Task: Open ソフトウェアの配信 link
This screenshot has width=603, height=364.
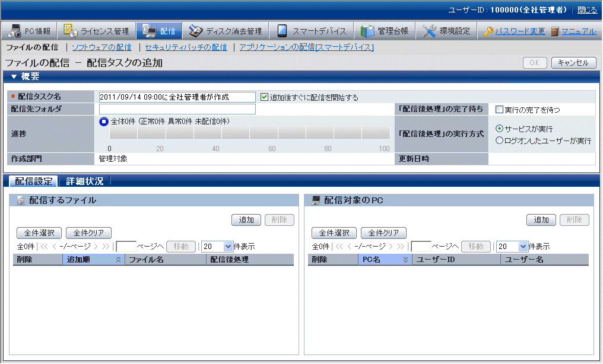Action: (101, 47)
